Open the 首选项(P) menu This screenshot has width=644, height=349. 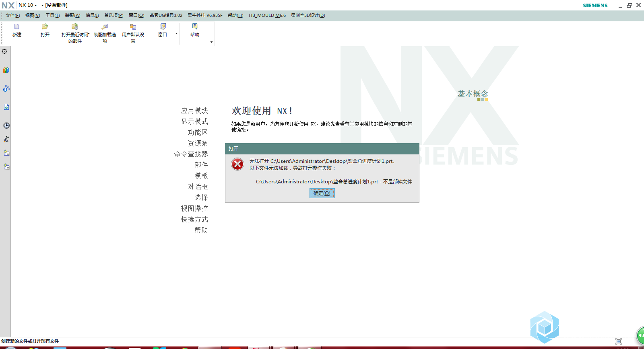click(x=114, y=15)
